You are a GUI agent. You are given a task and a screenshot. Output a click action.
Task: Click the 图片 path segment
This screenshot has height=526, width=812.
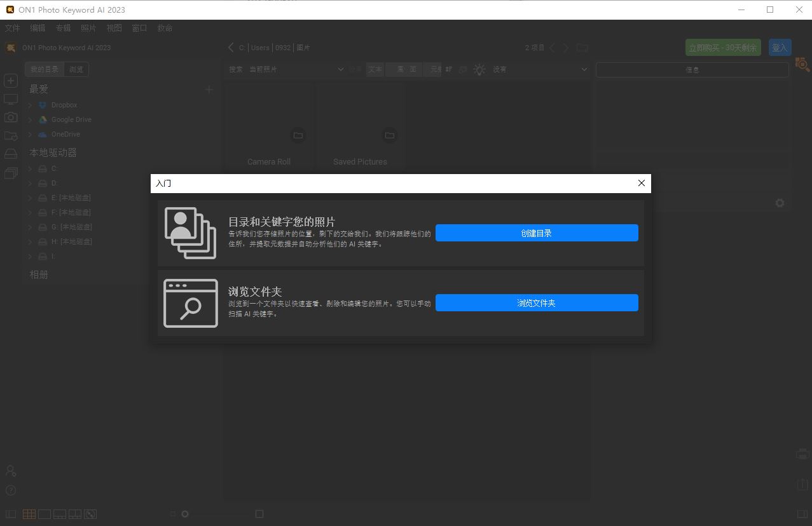click(x=303, y=48)
